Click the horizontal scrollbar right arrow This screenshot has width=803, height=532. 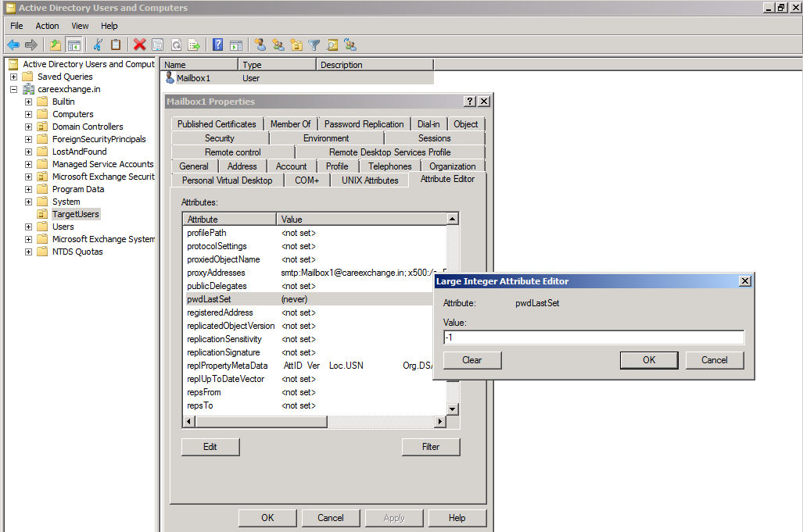click(x=440, y=422)
